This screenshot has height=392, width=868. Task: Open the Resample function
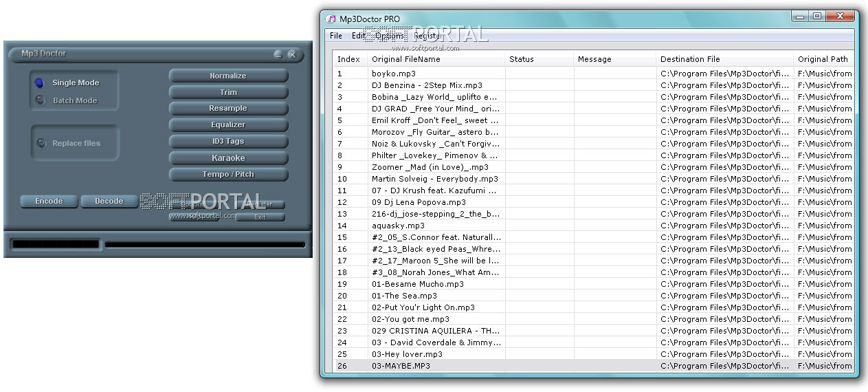tap(228, 109)
